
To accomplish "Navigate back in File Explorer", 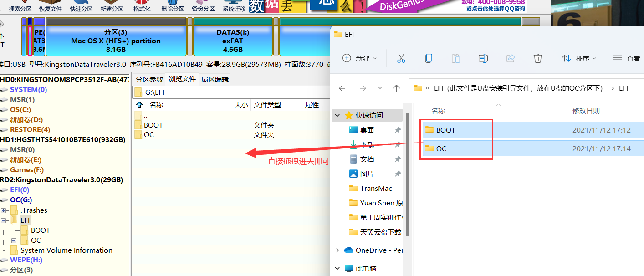I will point(342,88).
